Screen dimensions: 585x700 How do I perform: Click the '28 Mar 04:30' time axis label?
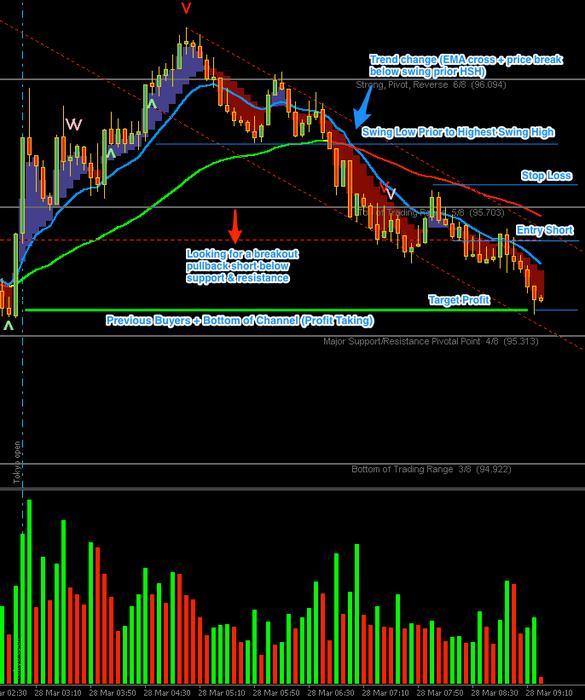click(x=167, y=693)
